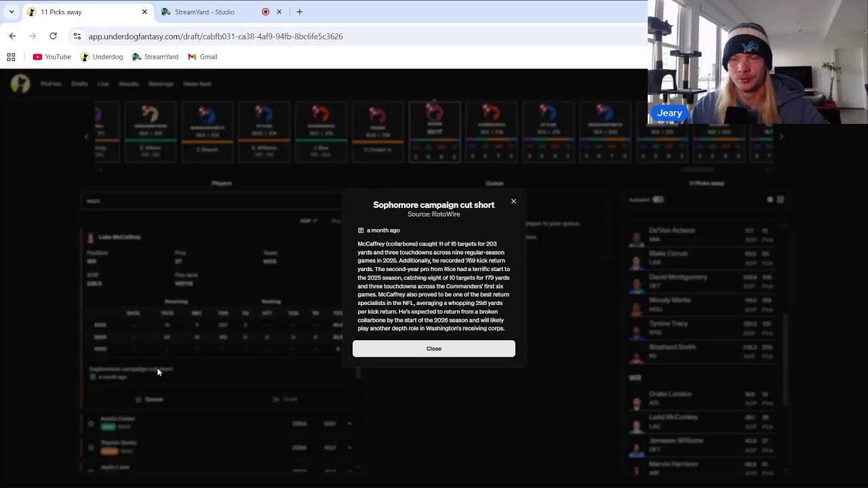Switch to the Queue tab
Screen dimensions: 868x488
click(x=494, y=183)
